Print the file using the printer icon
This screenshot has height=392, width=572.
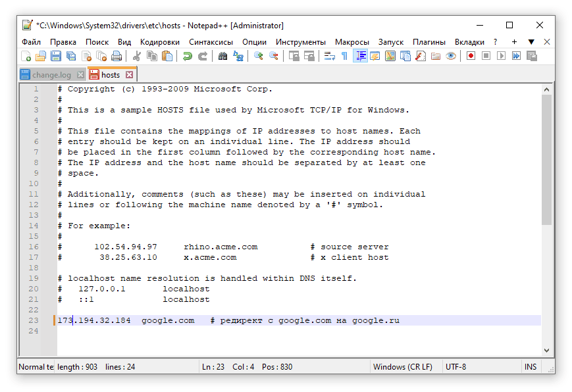coord(117,56)
